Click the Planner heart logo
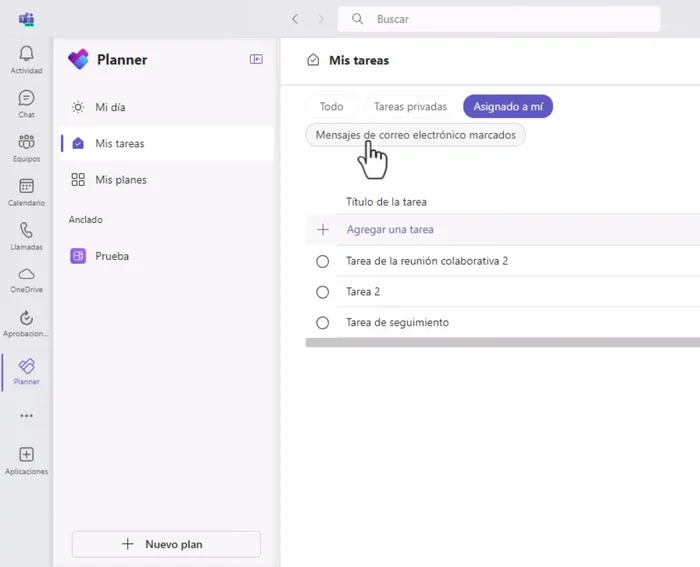The image size is (700, 567). point(79,59)
